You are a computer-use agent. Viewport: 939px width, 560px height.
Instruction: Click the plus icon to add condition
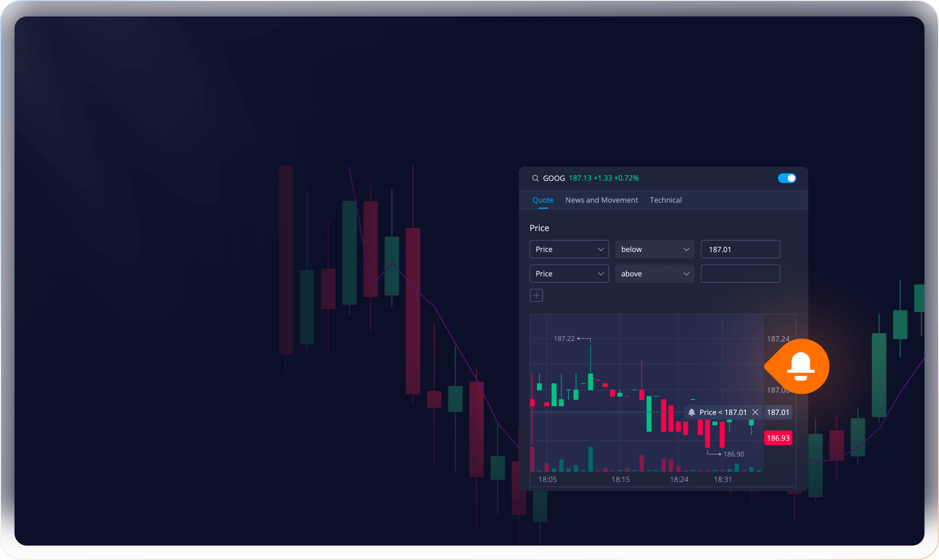pos(536,295)
